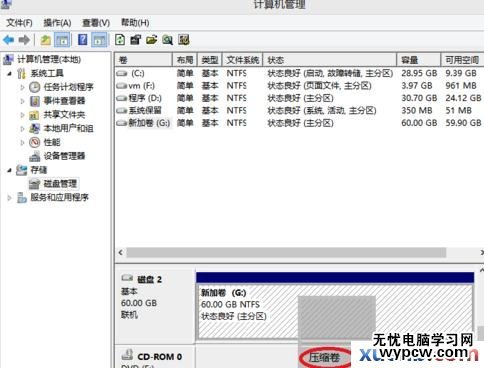
Task: Click drive icon of vm (F:) volume
Action: (122, 86)
